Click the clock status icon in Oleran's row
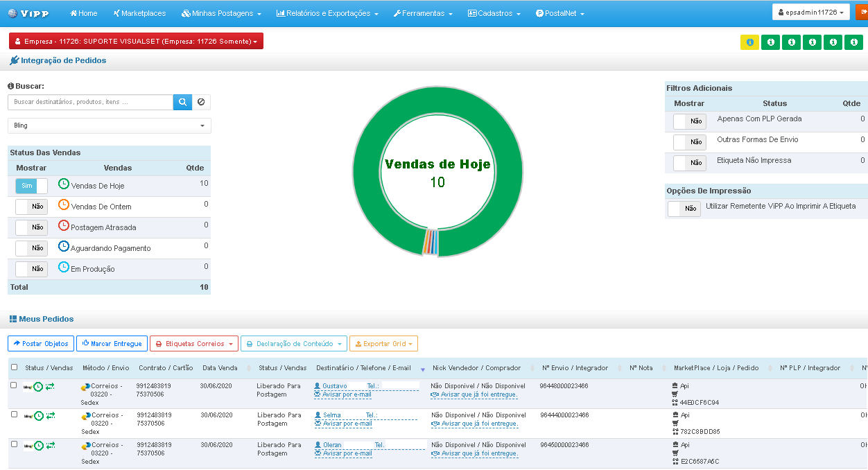The height and width of the screenshot is (470, 868). [x=39, y=446]
